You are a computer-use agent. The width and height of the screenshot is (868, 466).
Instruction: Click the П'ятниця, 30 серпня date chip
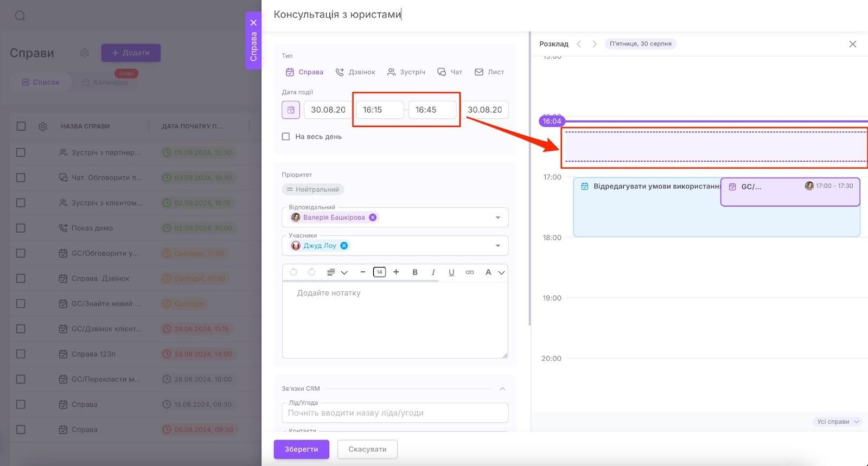pos(641,44)
